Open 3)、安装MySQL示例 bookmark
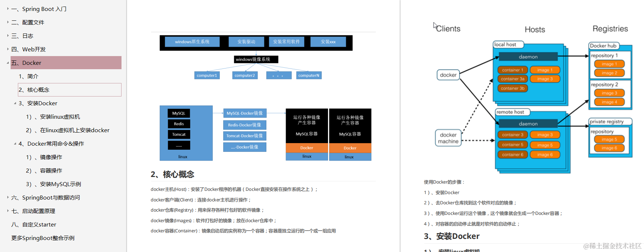644x252 pixels. pyautogui.click(x=53, y=184)
